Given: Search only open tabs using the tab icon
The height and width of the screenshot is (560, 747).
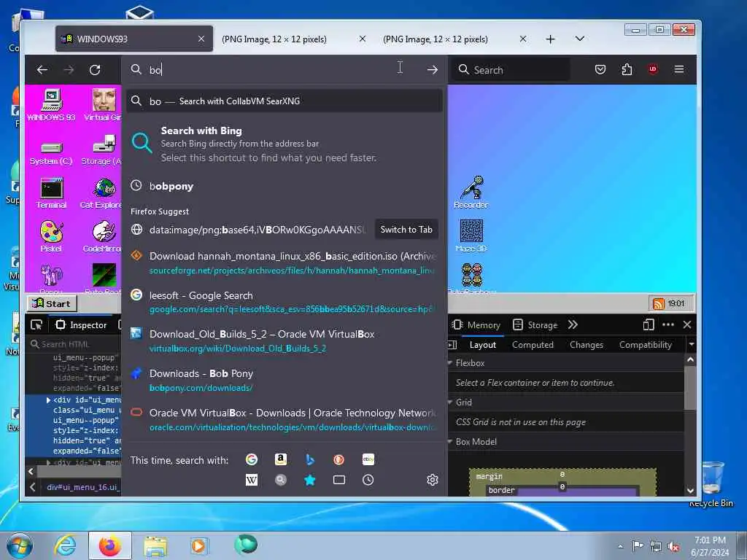Looking at the screenshot, I should [x=338, y=480].
